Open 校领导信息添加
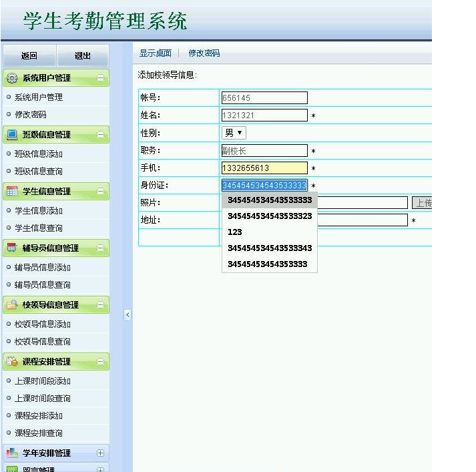 pyautogui.click(x=43, y=324)
